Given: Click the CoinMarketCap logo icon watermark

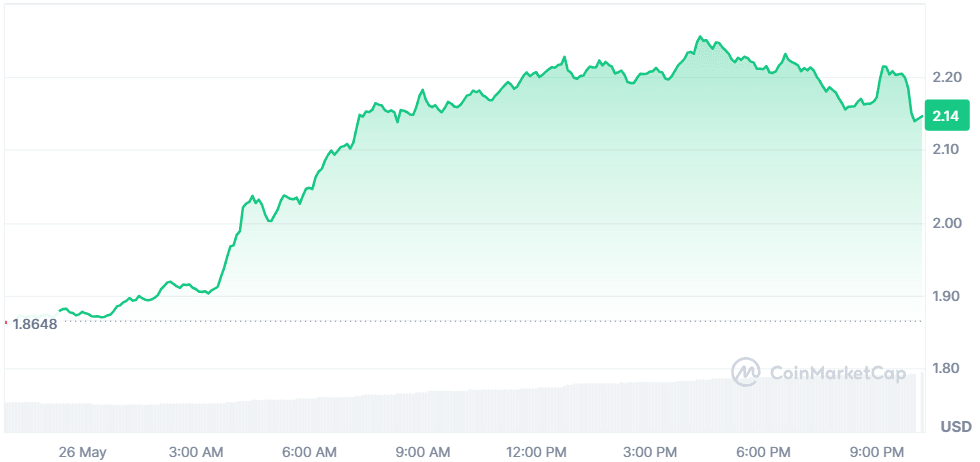Looking at the screenshot, I should [746, 373].
